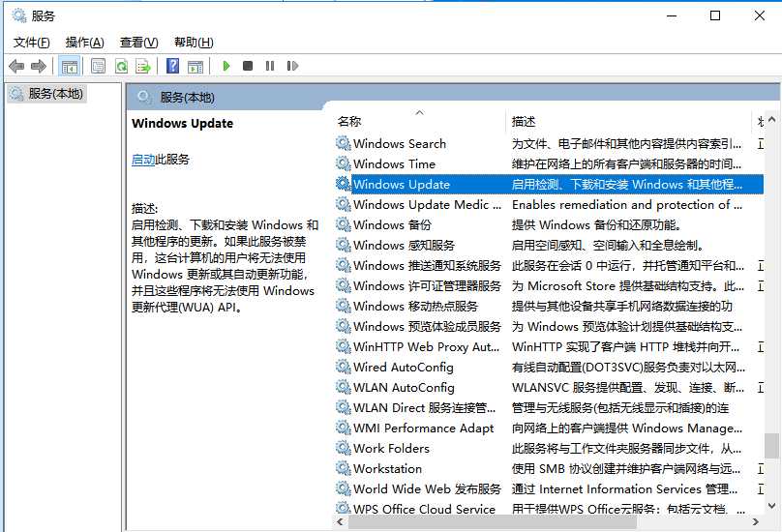Click the gear icon beside Windows Time

pyautogui.click(x=344, y=163)
